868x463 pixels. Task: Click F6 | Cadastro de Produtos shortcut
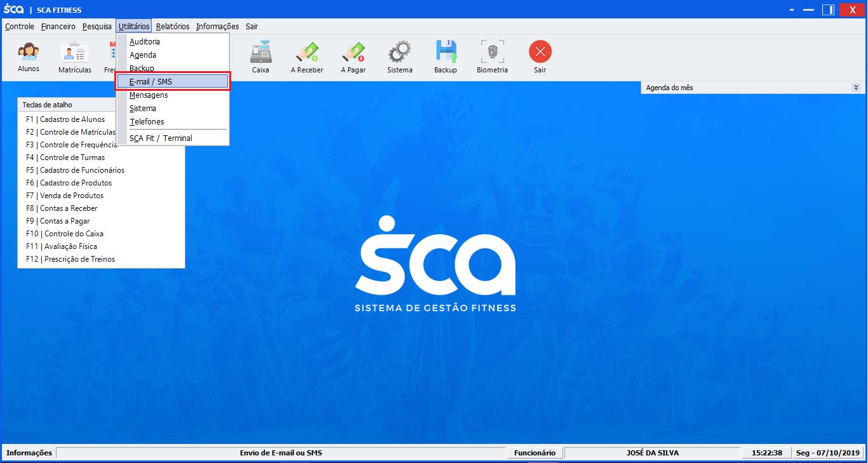[69, 183]
